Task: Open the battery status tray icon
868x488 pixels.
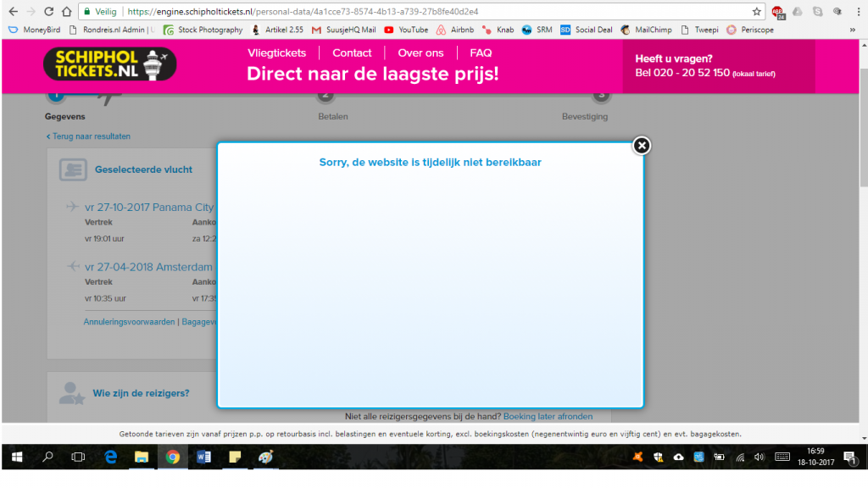Action: [719, 457]
